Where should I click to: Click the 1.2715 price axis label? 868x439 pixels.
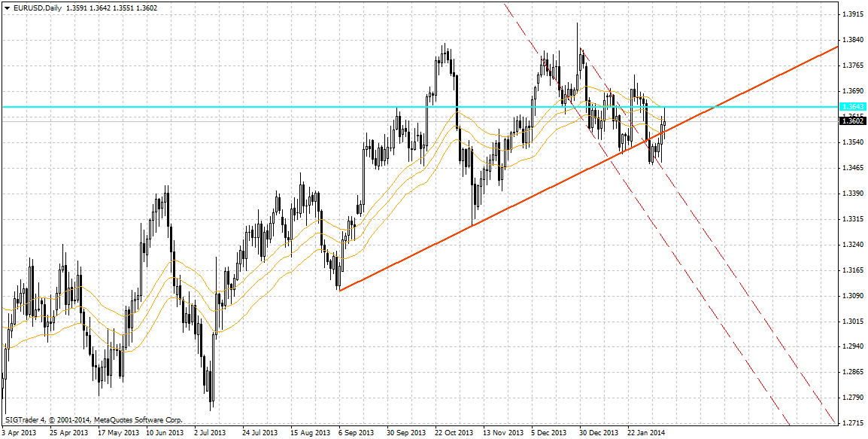coord(854,423)
